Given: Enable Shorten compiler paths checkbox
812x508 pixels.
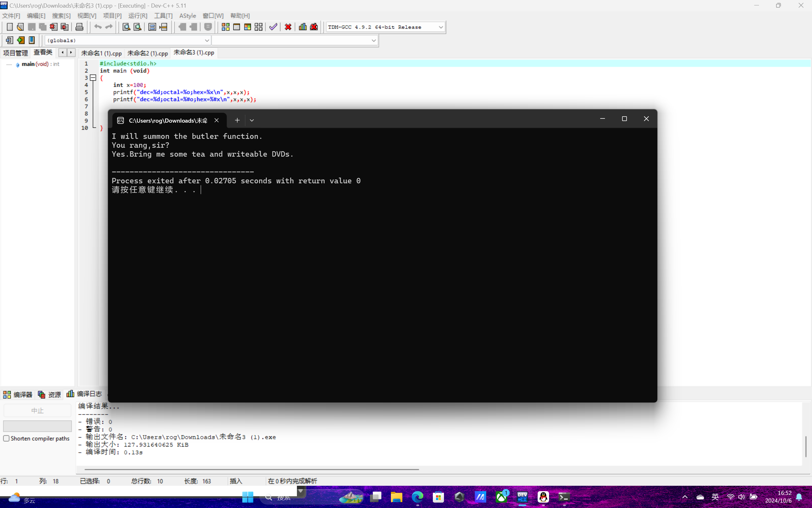Looking at the screenshot, I should pos(6,438).
